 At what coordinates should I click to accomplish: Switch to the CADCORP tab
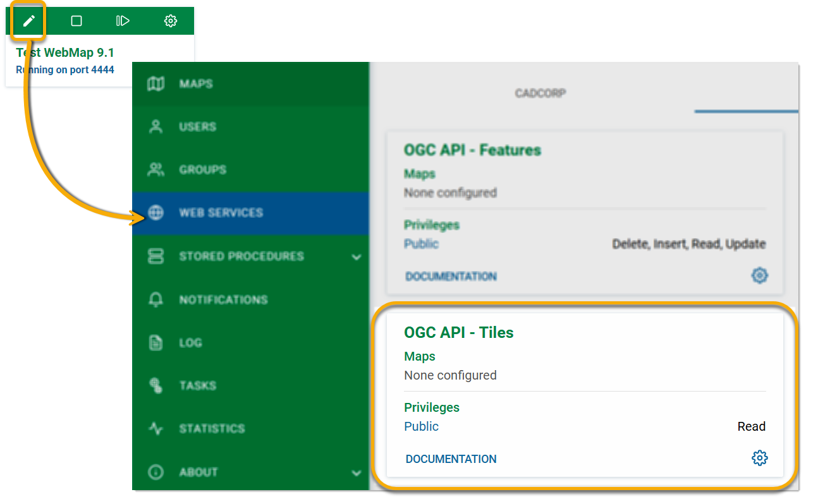coord(540,93)
